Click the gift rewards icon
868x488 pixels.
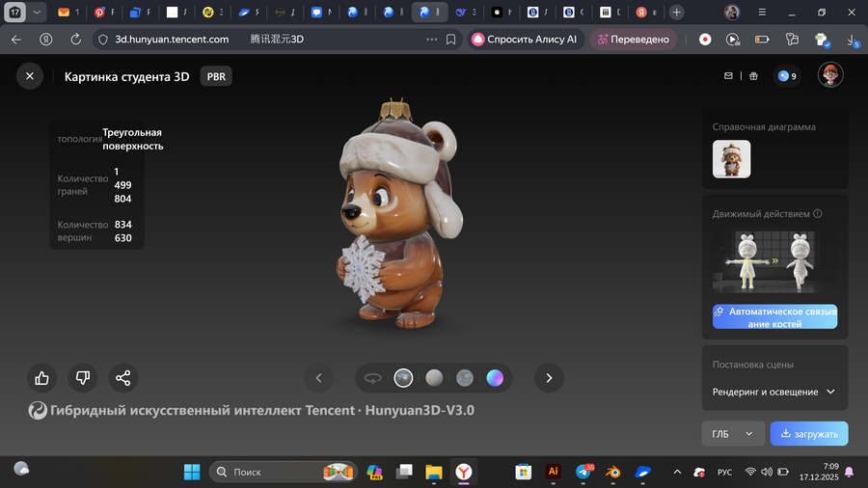tap(753, 76)
